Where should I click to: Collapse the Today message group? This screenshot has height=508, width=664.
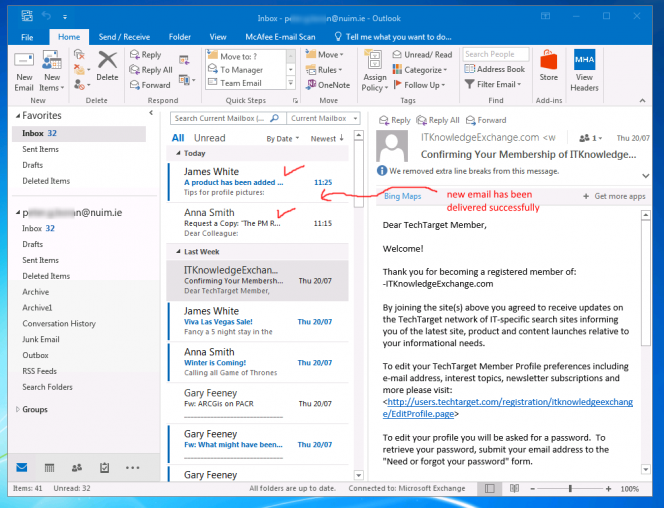[x=178, y=153]
